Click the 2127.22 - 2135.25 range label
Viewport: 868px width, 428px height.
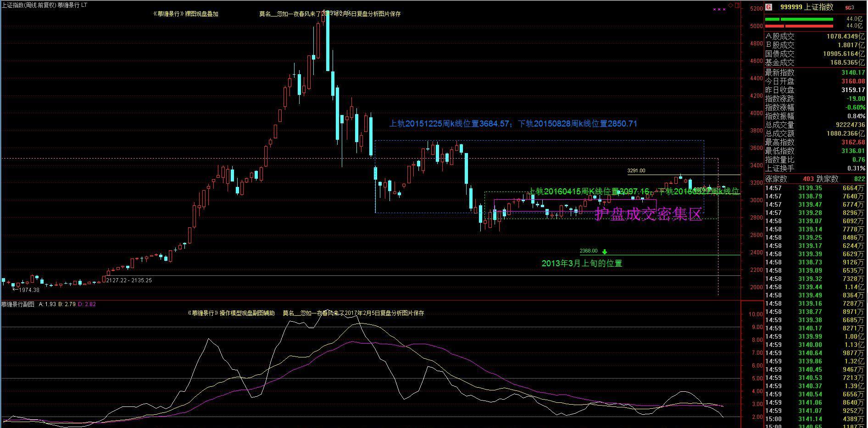click(x=129, y=280)
